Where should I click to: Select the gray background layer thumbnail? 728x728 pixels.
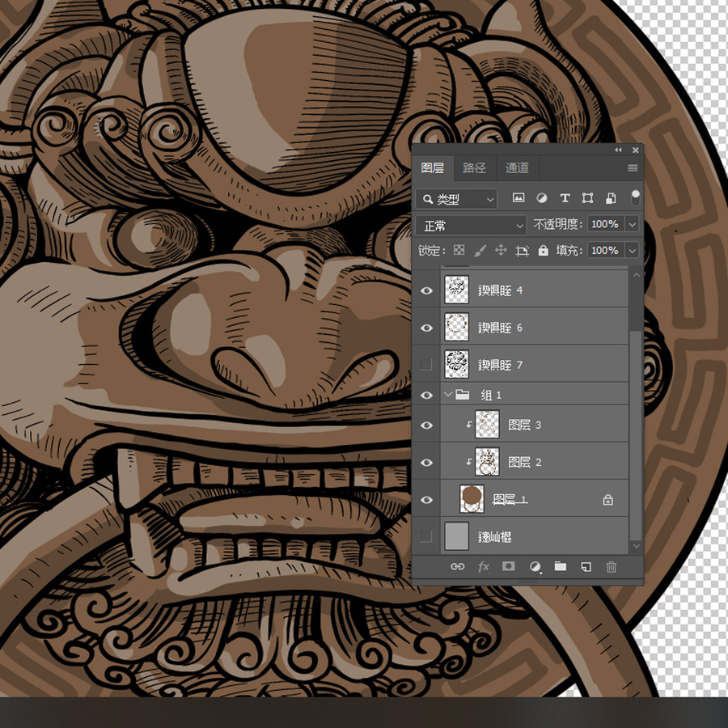coord(456,535)
